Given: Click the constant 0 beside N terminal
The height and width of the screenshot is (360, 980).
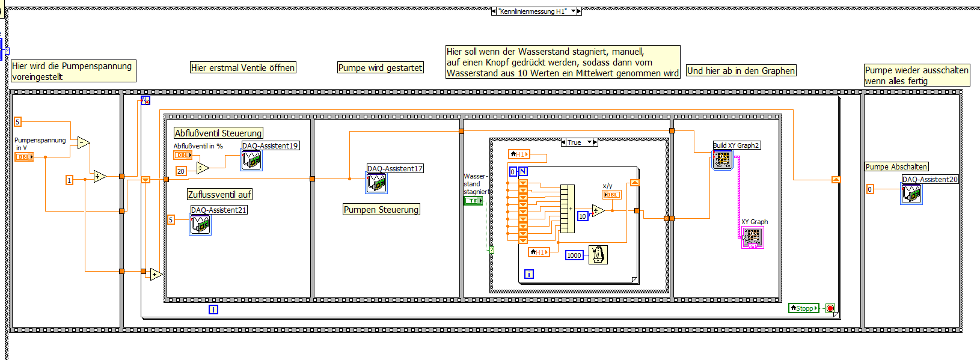Looking at the screenshot, I should pos(513,172).
